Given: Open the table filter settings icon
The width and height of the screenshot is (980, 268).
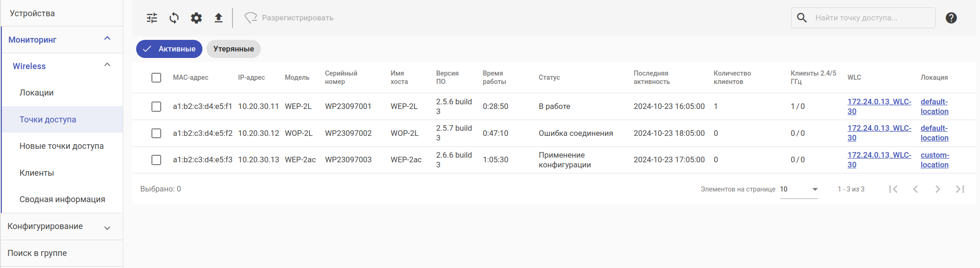Looking at the screenshot, I should pyautogui.click(x=152, y=18).
